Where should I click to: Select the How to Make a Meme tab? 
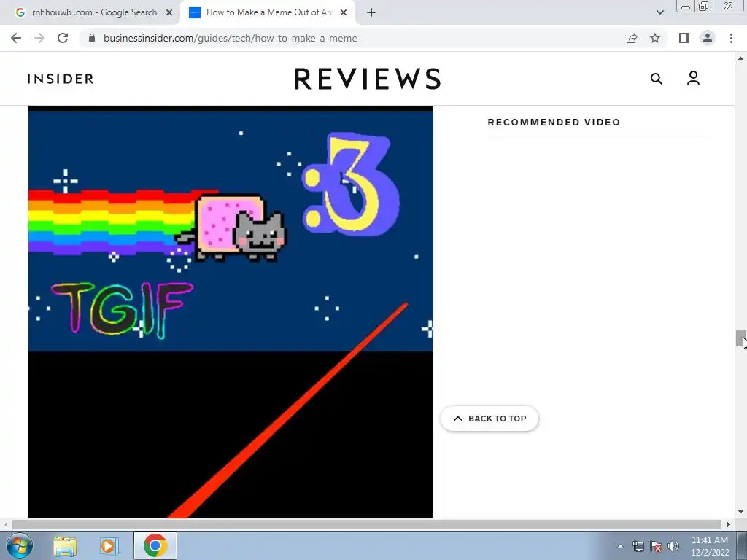268,12
